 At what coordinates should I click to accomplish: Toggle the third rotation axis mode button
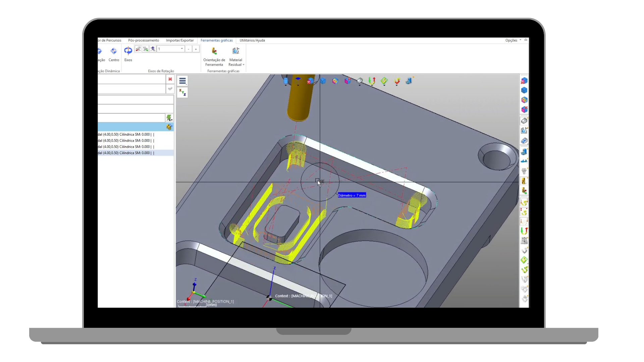tap(153, 49)
